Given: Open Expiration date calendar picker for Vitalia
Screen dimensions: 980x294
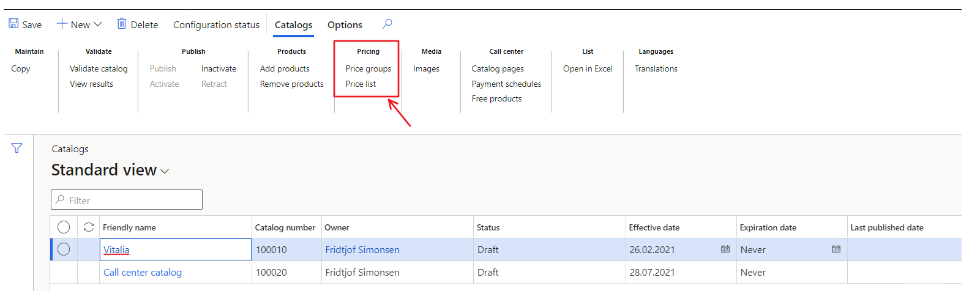Looking at the screenshot, I should tap(836, 249).
